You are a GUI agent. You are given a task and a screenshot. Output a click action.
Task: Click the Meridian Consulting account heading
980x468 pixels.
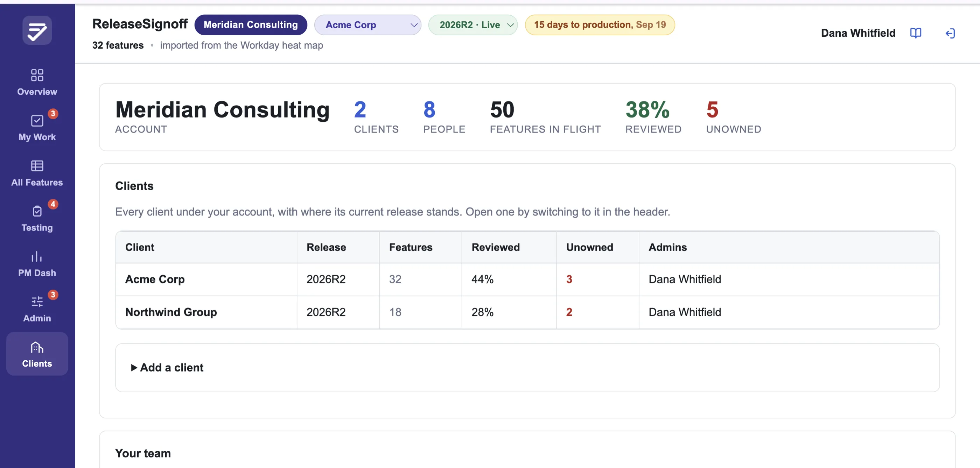[222, 109]
